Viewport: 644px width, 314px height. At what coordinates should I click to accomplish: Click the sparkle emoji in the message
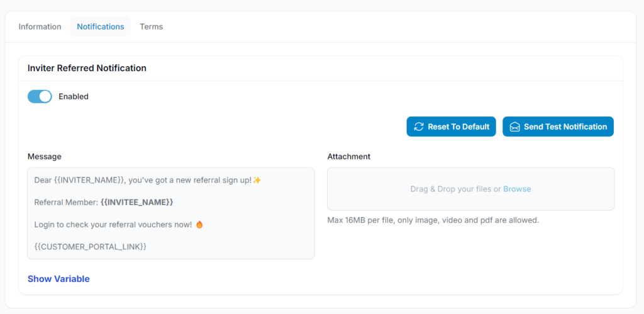pos(257,181)
